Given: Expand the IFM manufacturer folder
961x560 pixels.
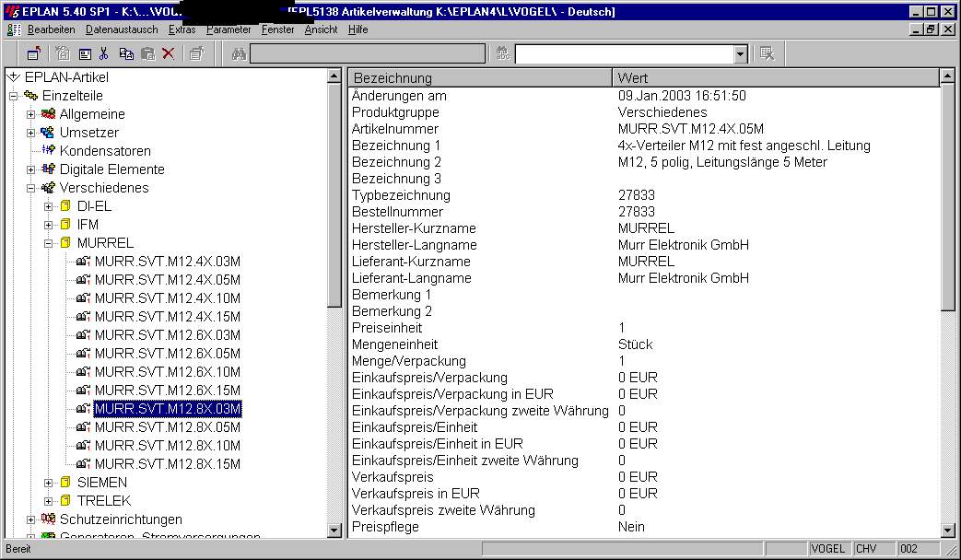Looking at the screenshot, I should pyautogui.click(x=49, y=225).
